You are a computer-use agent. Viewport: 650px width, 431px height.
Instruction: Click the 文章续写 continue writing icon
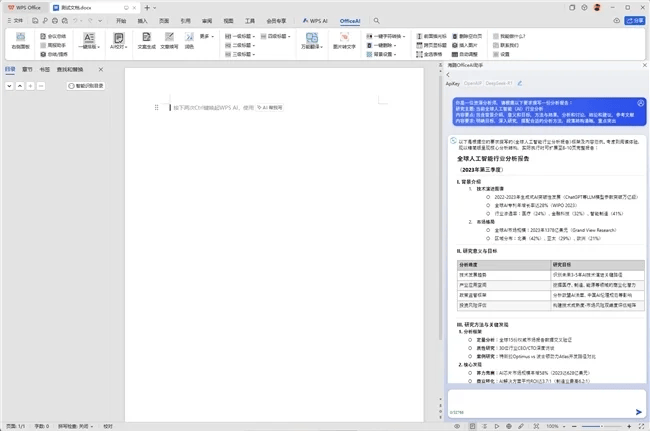pos(169,41)
